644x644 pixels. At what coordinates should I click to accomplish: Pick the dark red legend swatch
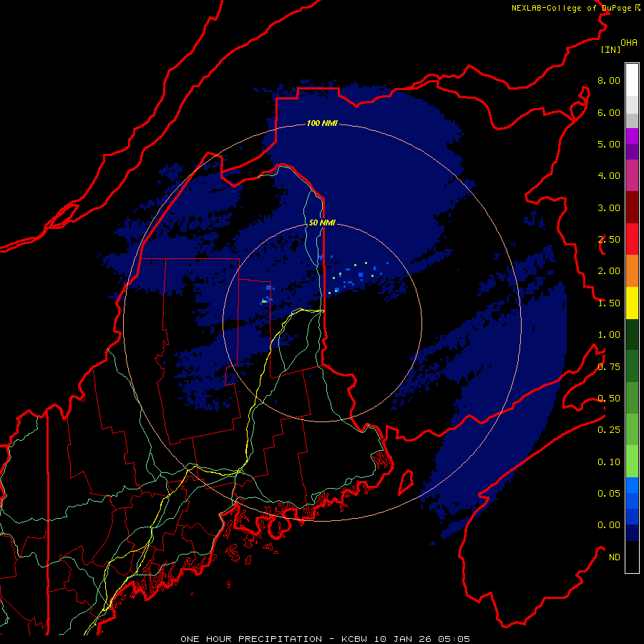632,208
